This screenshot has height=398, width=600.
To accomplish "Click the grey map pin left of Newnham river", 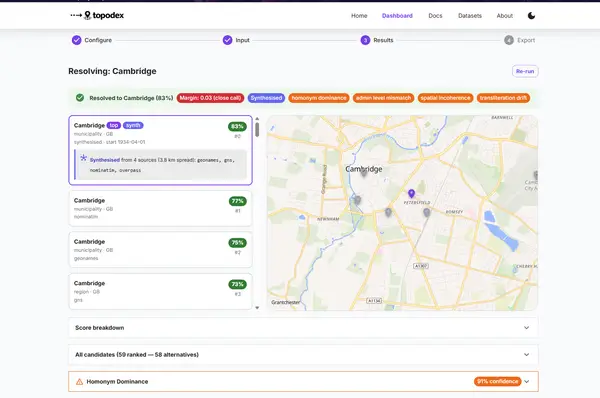I will point(357,200).
